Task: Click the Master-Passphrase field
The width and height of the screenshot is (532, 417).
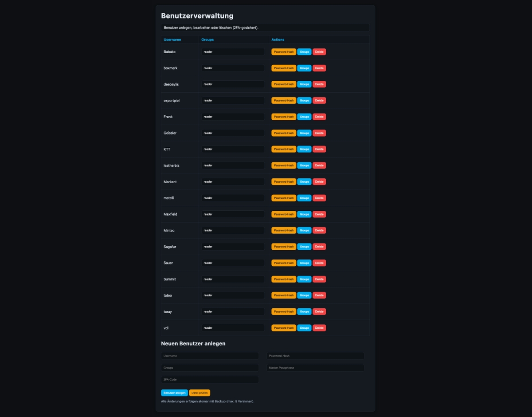Action: coord(315,368)
